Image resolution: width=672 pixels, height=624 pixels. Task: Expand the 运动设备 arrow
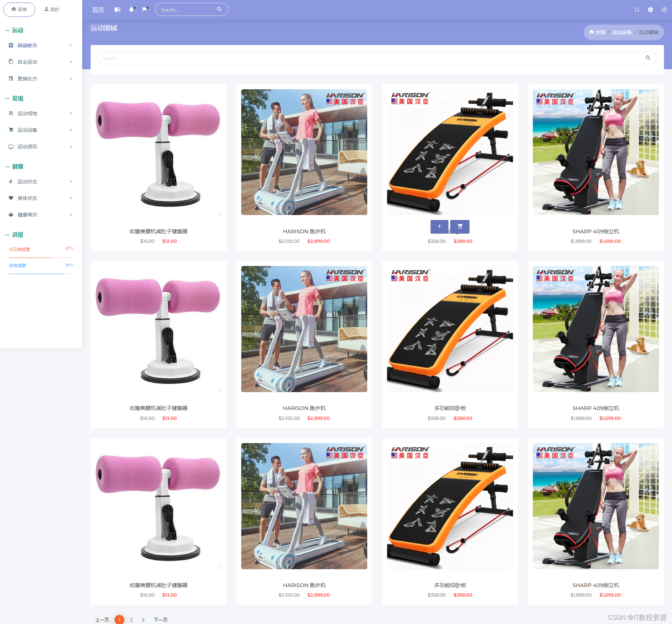tap(71, 130)
